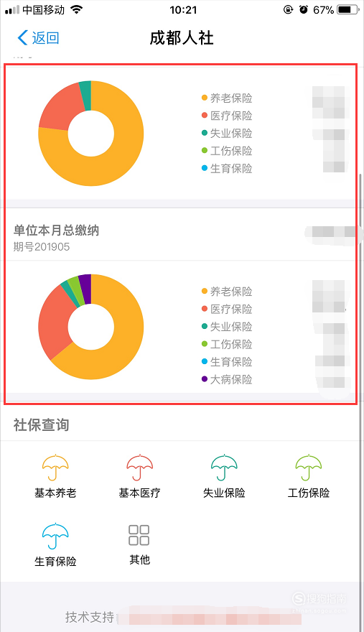Tap the back chevron arrow in header
364x632 pixels.
click(x=22, y=38)
